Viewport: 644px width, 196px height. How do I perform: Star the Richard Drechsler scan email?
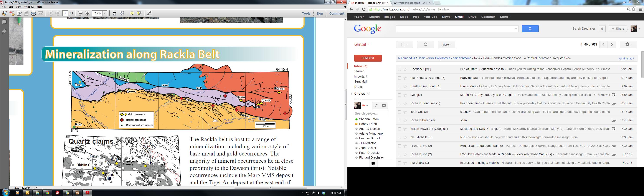coord(405,121)
